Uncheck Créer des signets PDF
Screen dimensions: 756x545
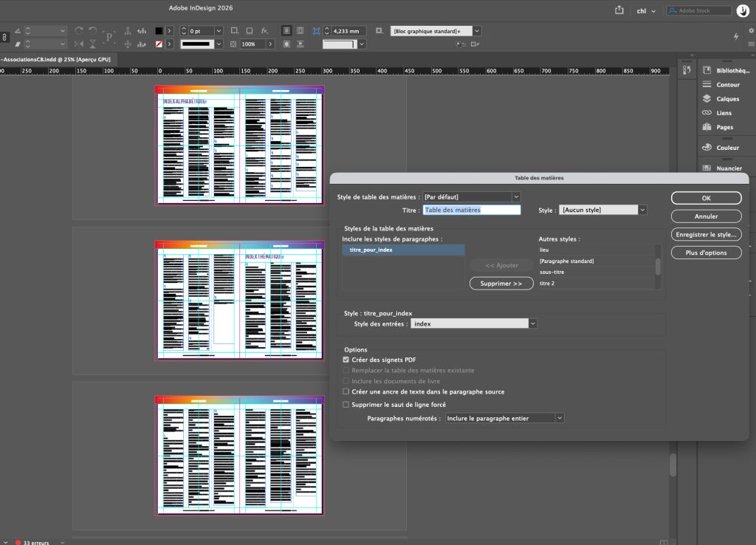tap(346, 360)
